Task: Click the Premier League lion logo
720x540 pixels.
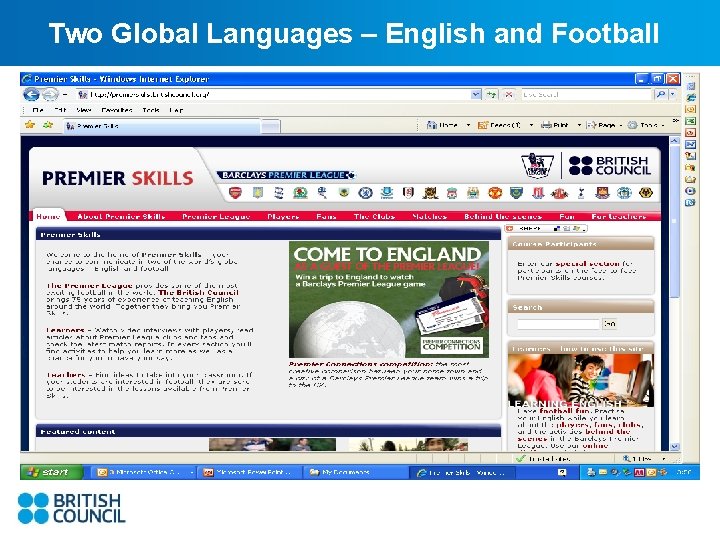Action: [537, 165]
